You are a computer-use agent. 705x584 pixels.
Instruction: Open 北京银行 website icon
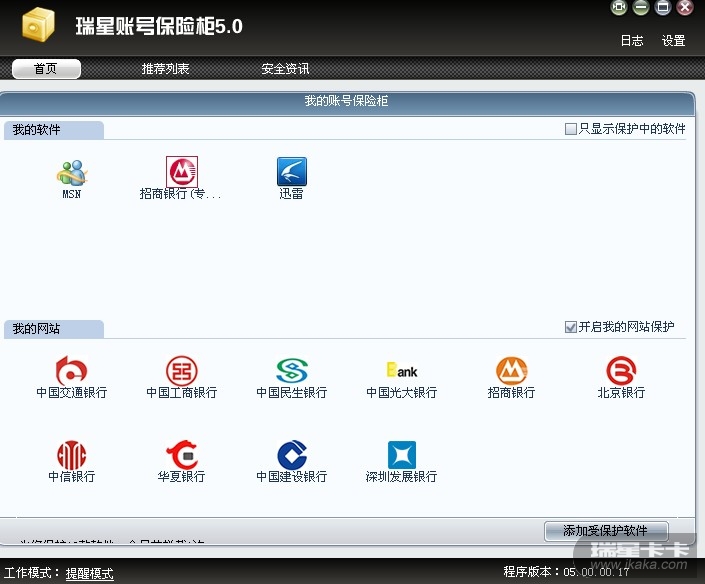[621, 370]
